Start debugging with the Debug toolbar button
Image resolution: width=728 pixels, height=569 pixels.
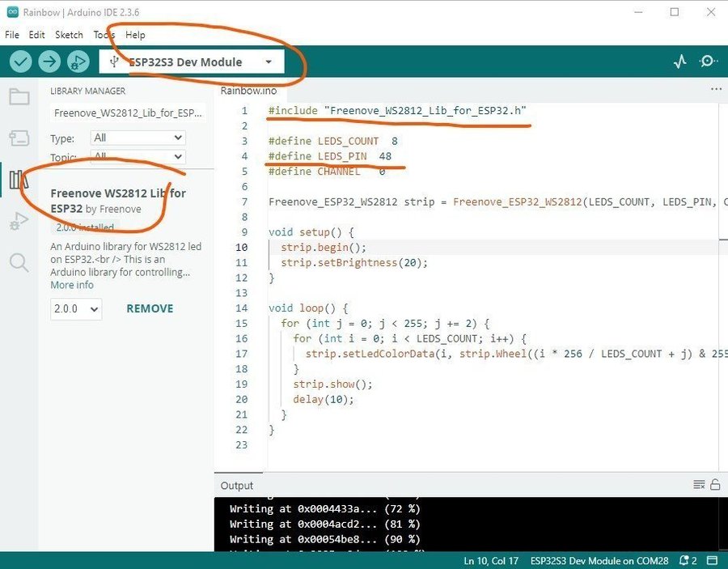78,62
